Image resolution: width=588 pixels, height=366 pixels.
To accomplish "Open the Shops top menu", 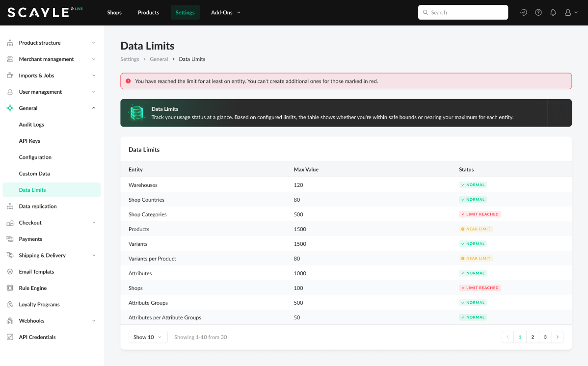I will (114, 13).
